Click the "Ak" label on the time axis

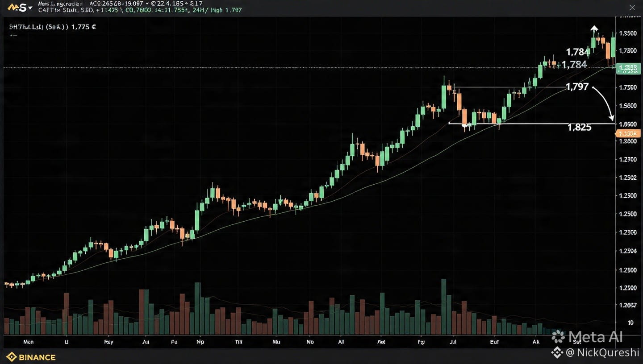536,342
